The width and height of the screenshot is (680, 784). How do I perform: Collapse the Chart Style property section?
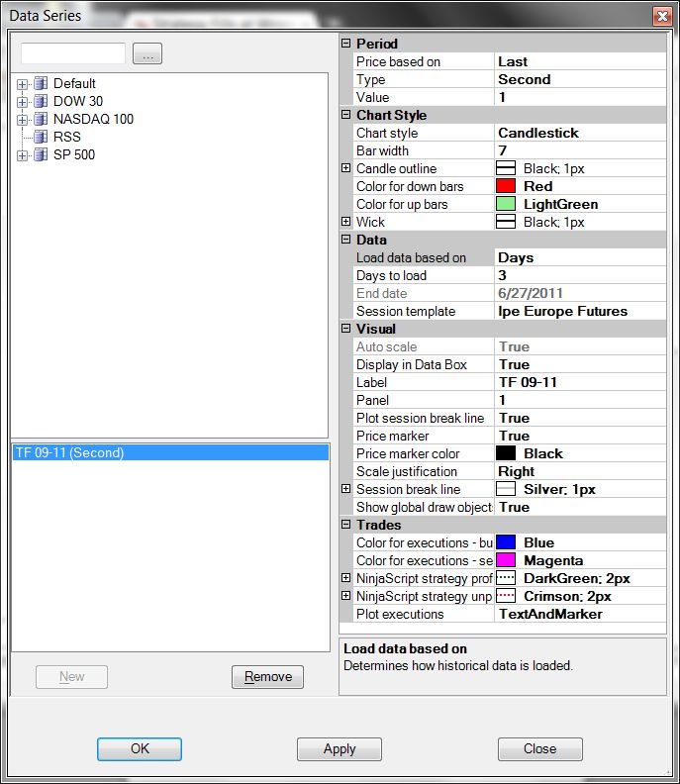345,115
